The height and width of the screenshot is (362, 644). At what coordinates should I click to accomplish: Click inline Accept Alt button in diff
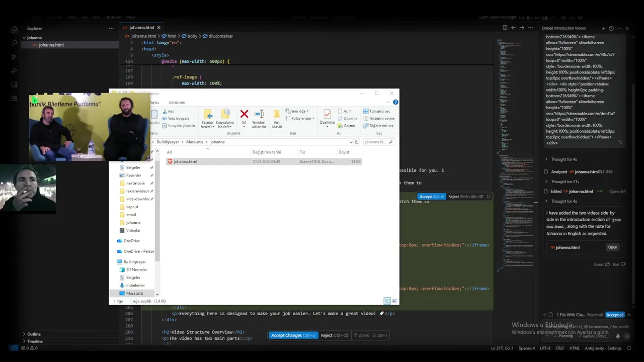coord(432,197)
